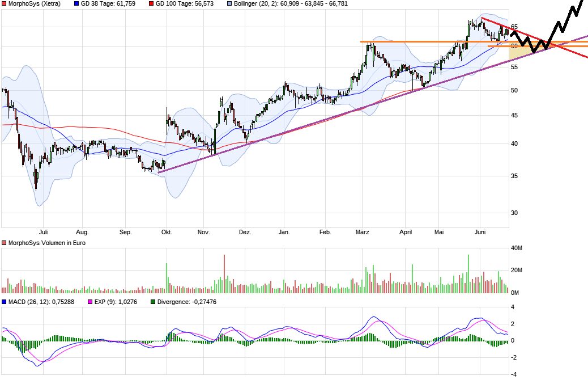Click the blue GD 38 Tage legend swatch
This screenshot has width=588, height=380.
click(x=76, y=4)
